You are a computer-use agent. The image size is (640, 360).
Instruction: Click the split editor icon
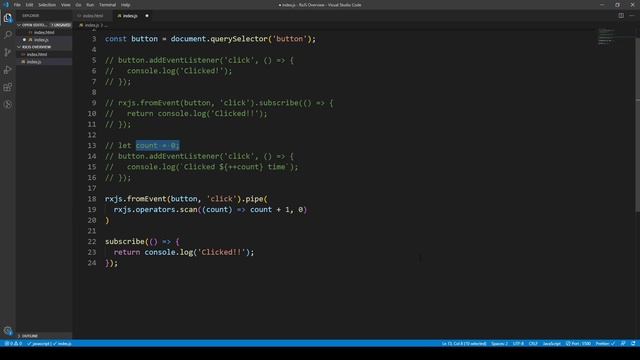point(621,16)
